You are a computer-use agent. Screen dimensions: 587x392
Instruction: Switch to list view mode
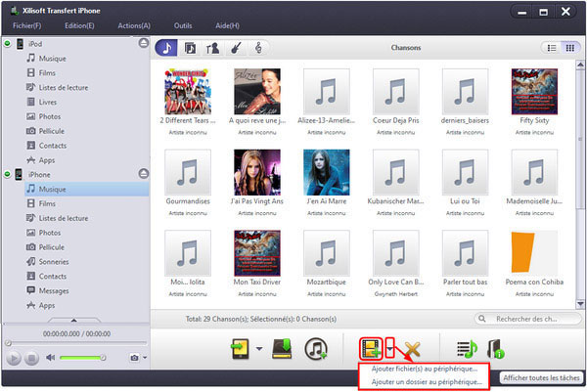click(x=552, y=48)
